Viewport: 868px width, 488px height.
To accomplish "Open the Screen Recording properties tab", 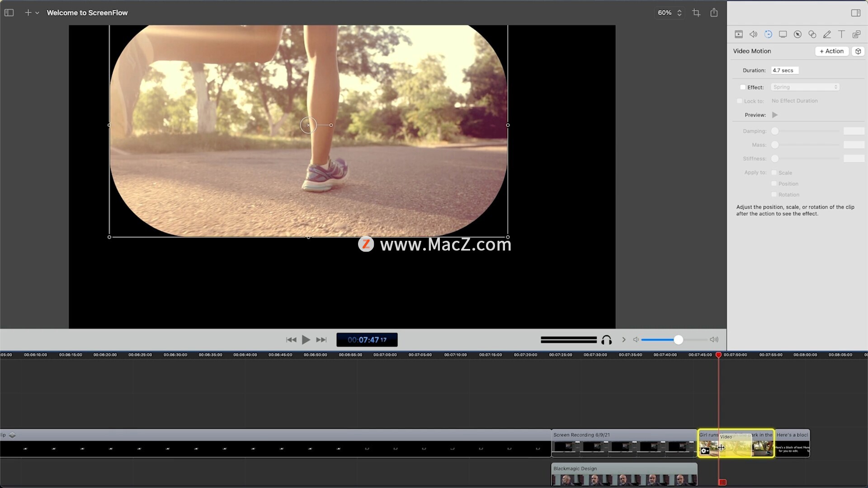I will pyautogui.click(x=783, y=34).
